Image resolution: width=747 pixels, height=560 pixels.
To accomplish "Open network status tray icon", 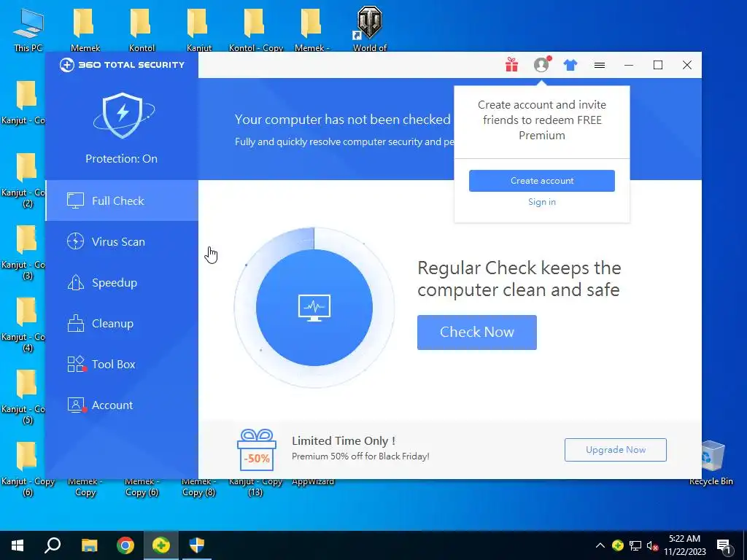I will 635,545.
